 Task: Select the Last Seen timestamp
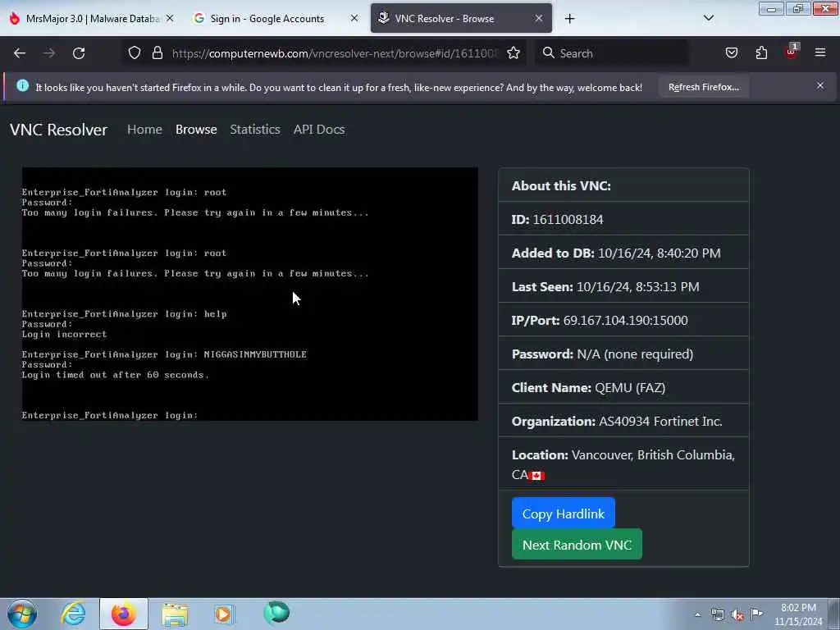coord(637,286)
